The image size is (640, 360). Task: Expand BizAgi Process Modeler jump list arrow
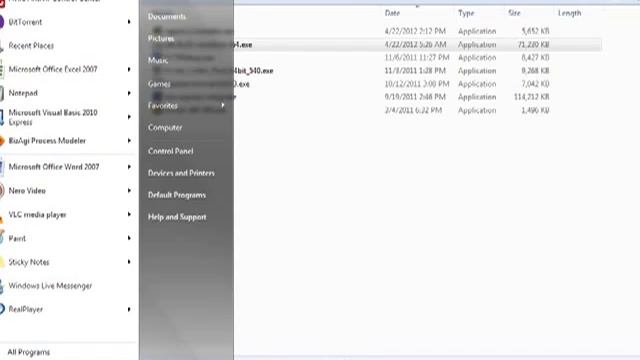129,141
